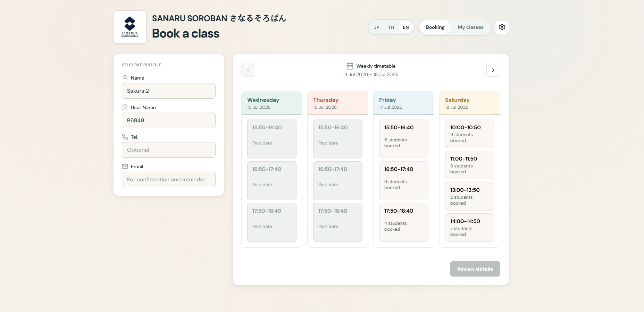
Task: Click the Weekly timetable label
Action: point(376,66)
